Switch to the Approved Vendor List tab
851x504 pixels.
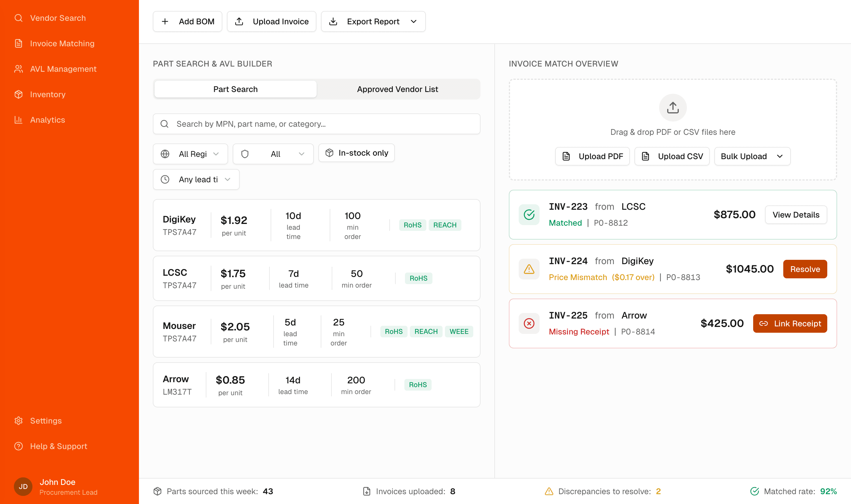pyautogui.click(x=397, y=89)
